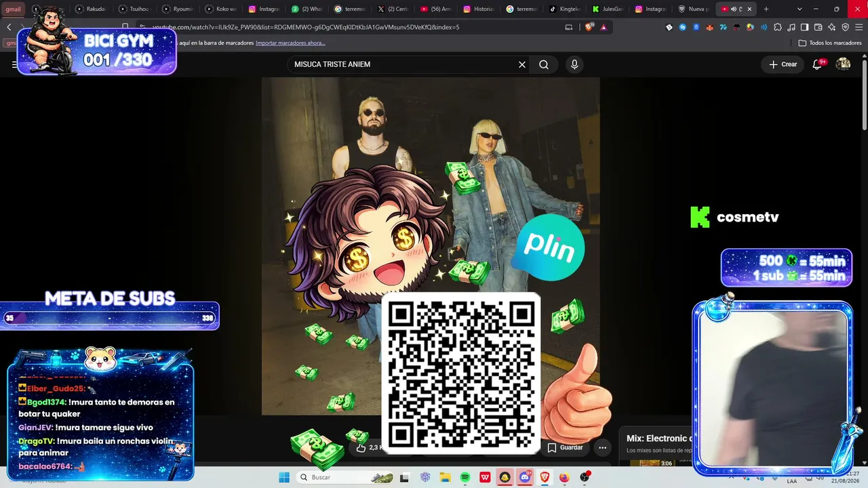
Task: Close the active YouTube tab
Action: point(749,9)
